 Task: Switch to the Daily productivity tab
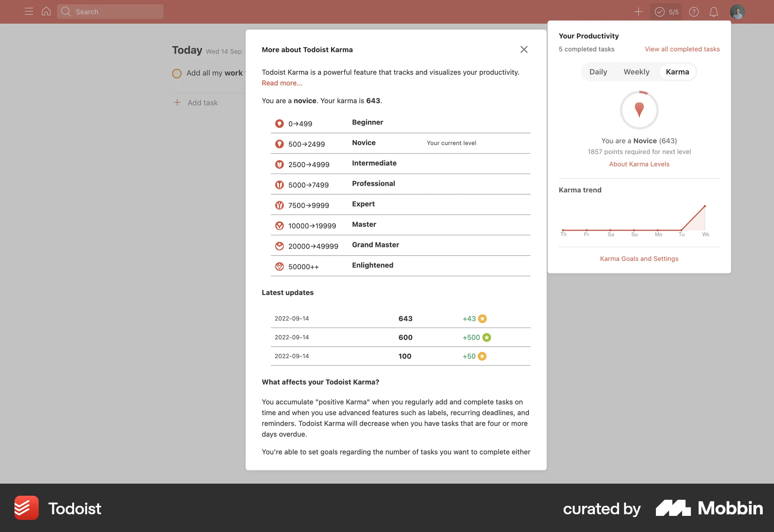(x=598, y=72)
